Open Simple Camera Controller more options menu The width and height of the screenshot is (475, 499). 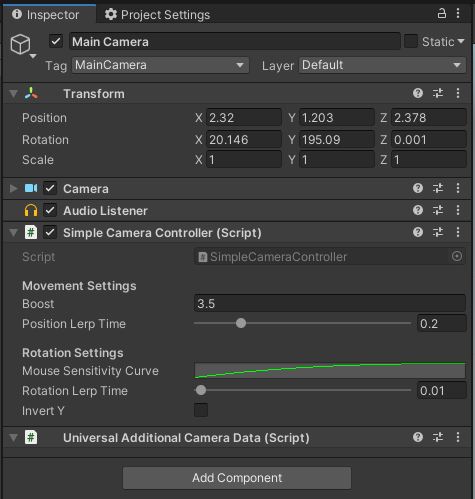pos(458,232)
